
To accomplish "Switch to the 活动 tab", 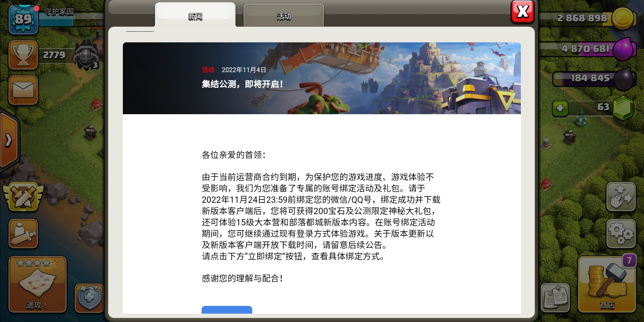I will (284, 16).
